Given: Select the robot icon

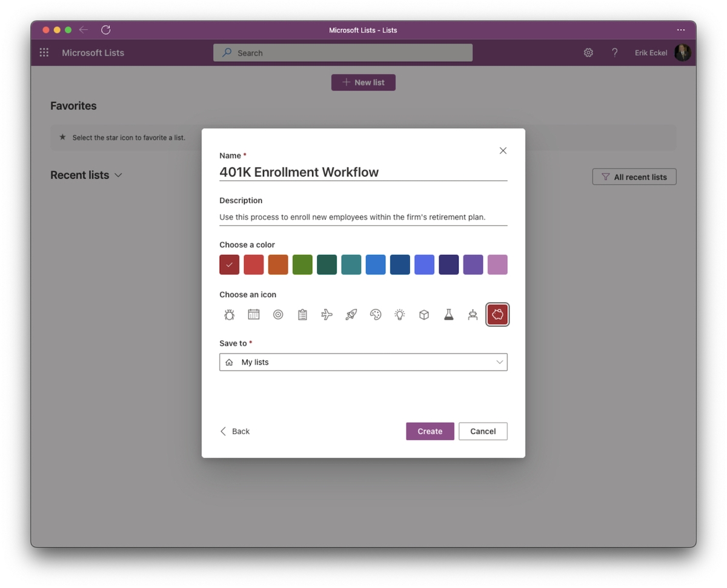Looking at the screenshot, I should click(x=473, y=314).
